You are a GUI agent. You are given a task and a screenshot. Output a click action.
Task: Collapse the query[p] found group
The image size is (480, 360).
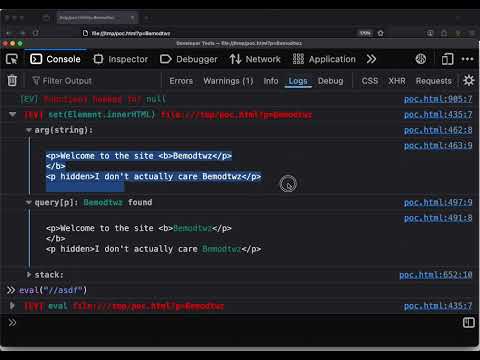point(29,202)
